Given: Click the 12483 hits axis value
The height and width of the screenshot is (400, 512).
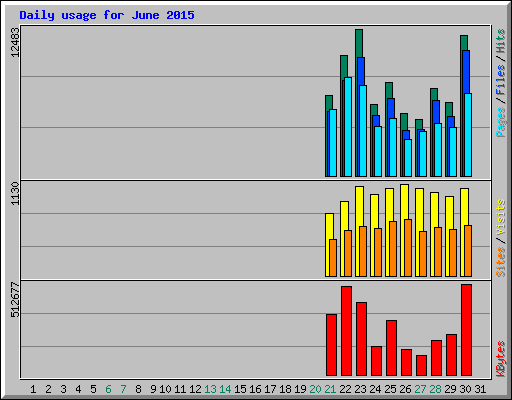Looking at the screenshot, I should (15, 42).
